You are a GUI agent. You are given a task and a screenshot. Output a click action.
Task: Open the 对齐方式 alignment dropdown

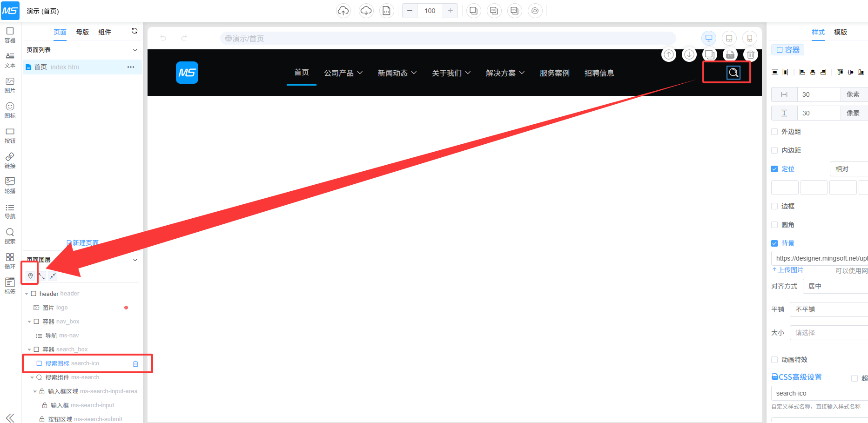coord(835,286)
